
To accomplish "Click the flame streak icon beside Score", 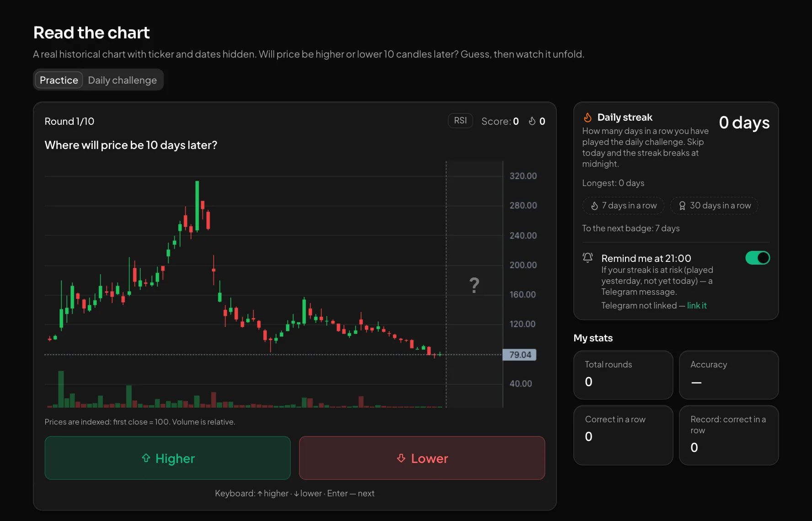I will (532, 121).
